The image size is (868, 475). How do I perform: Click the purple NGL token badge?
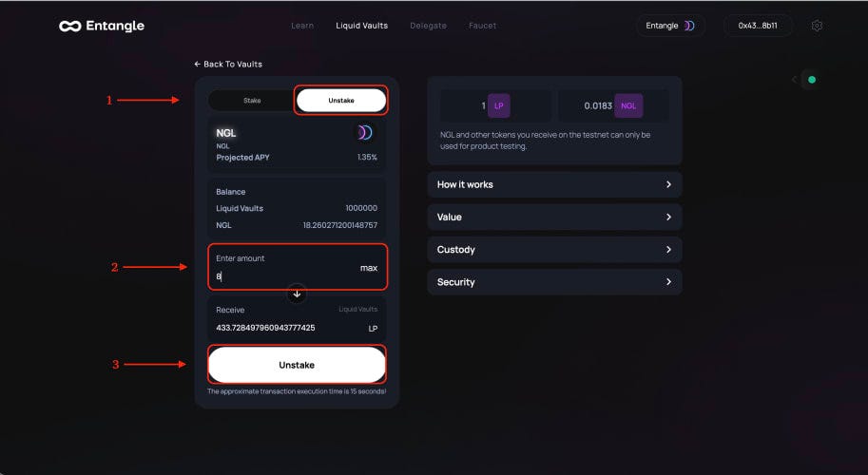(628, 105)
